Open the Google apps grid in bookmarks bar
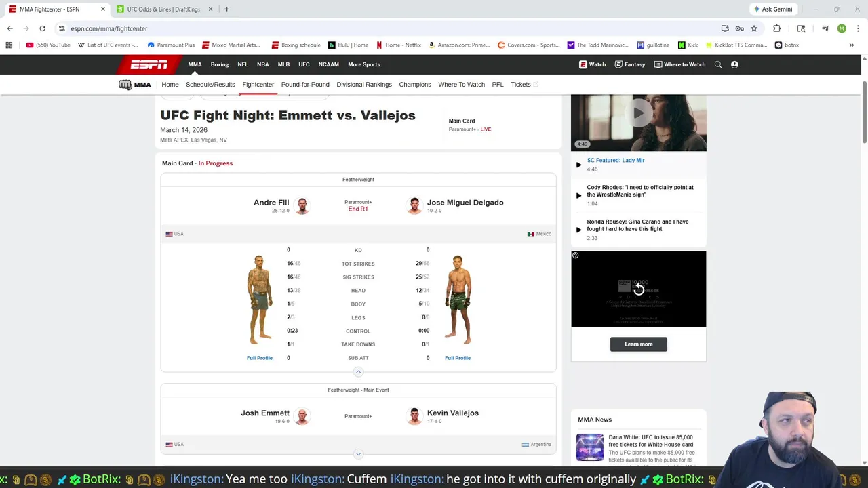Screen dimensions: 868x488 9,45
